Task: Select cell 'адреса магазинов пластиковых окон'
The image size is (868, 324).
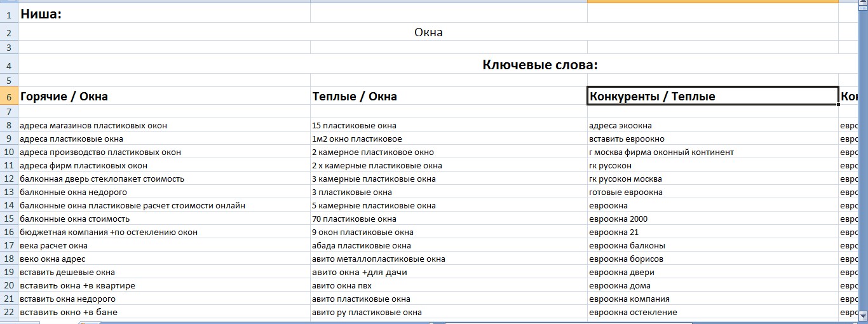Action: (x=165, y=125)
